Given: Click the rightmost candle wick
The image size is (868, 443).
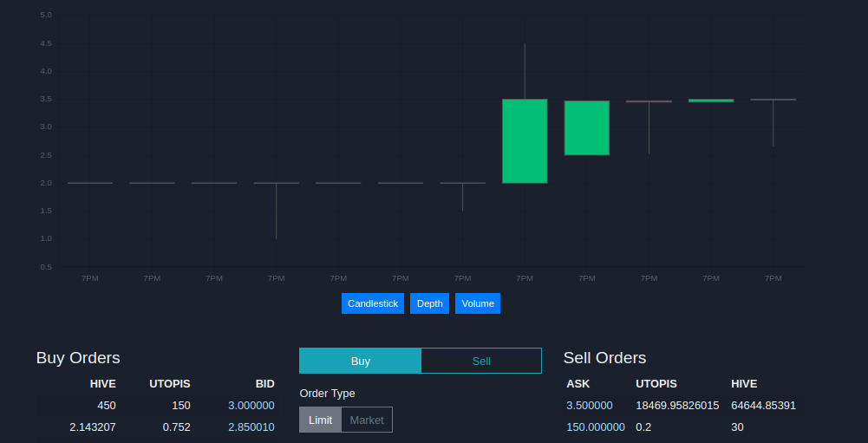Looking at the screenshot, I should pos(773,123).
